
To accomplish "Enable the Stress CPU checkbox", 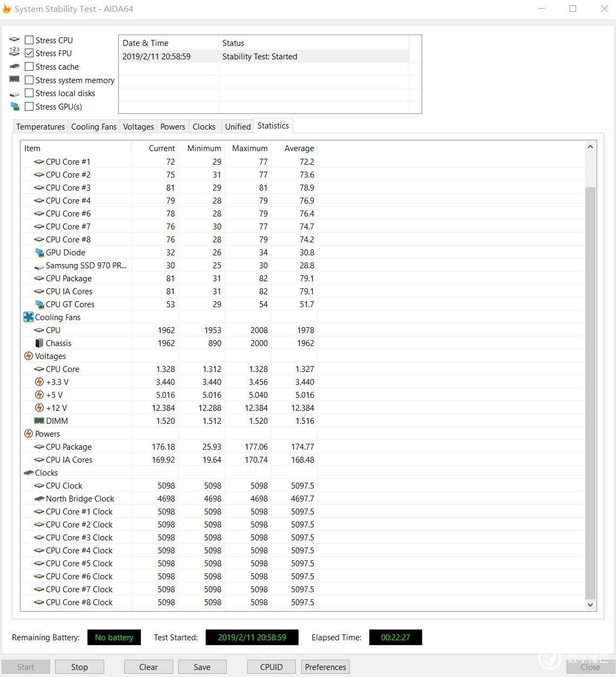I will click(x=29, y=40).
